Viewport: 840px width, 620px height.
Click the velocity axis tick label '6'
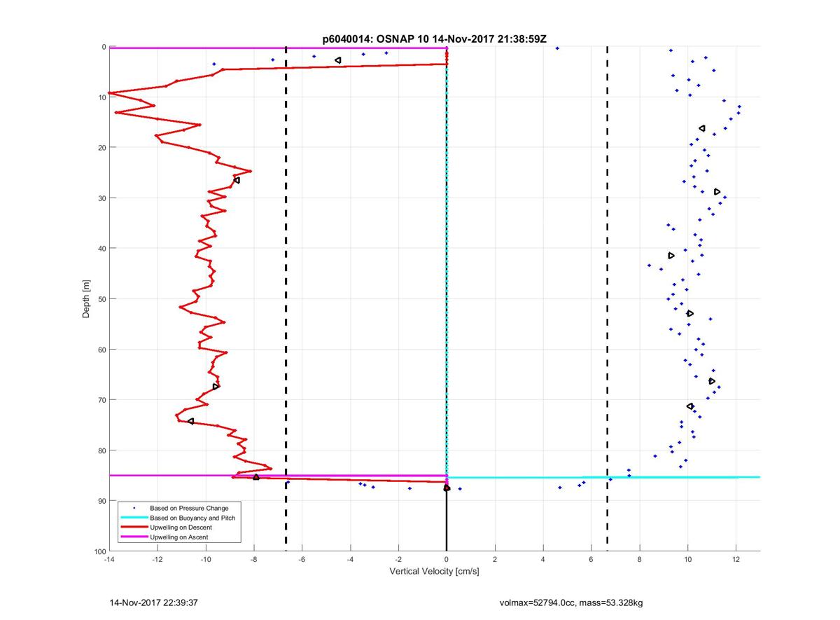click(591, 560)
